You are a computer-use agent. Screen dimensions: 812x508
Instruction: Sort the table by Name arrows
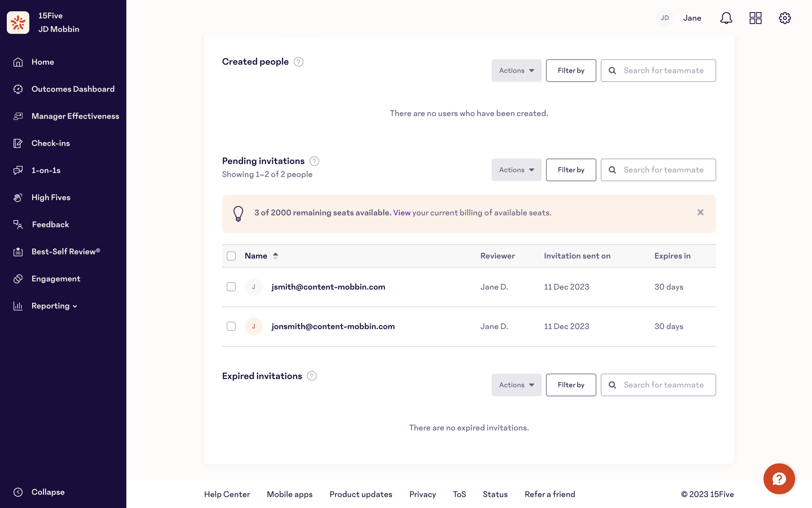[276, 256]
